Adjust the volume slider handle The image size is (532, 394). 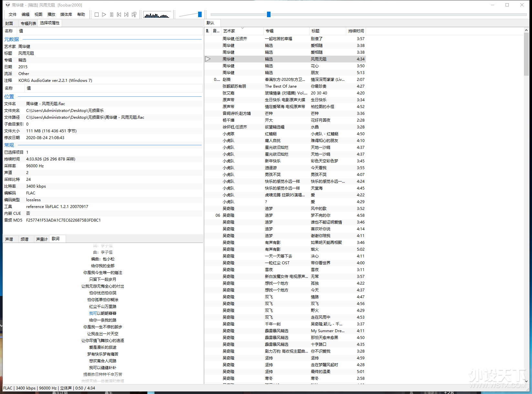(200, 14)
